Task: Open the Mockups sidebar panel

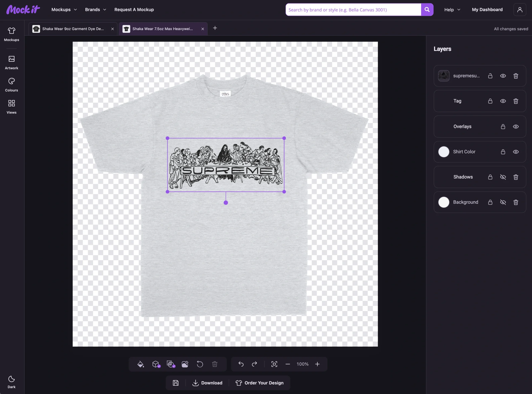Action: (x=11, y=34)
